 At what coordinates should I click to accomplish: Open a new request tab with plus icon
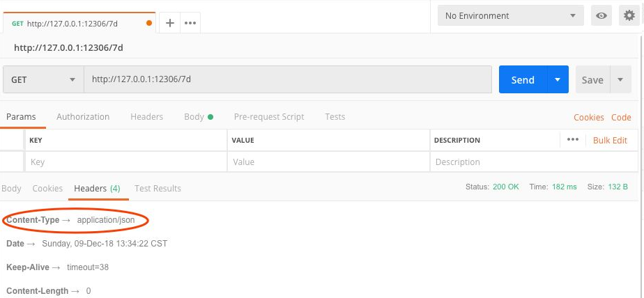170,23
